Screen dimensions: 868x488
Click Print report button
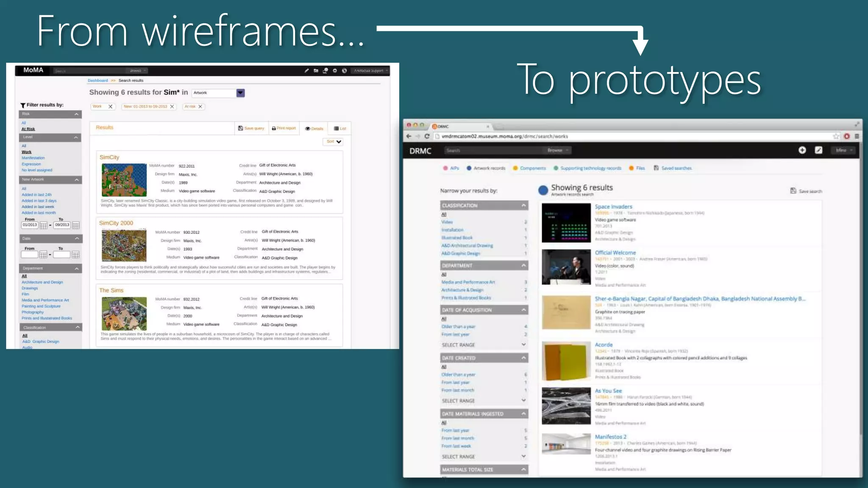(x=284, y=128)
